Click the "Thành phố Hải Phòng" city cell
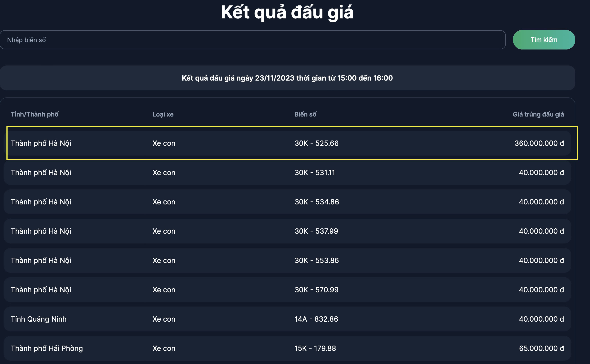Image resolution: width=590 pixels, height=364 pixels. pos(47,348)
